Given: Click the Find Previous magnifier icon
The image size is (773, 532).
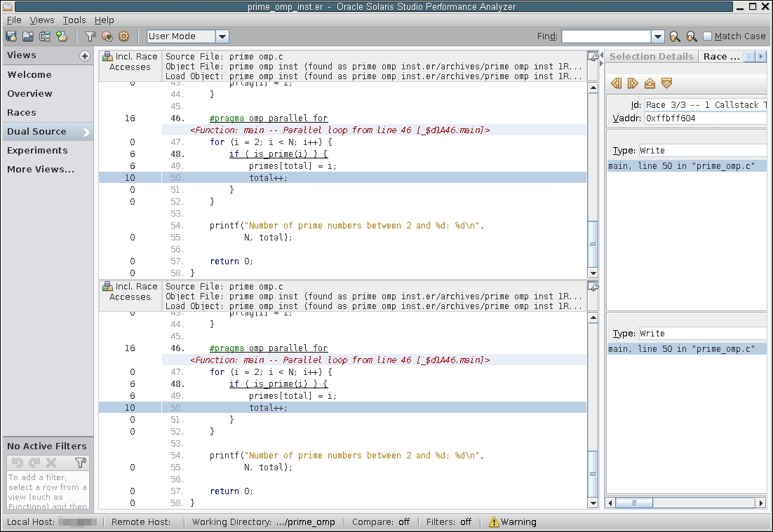Looking at the screenshot, I should pyautogui.click(x=675, y=36).
